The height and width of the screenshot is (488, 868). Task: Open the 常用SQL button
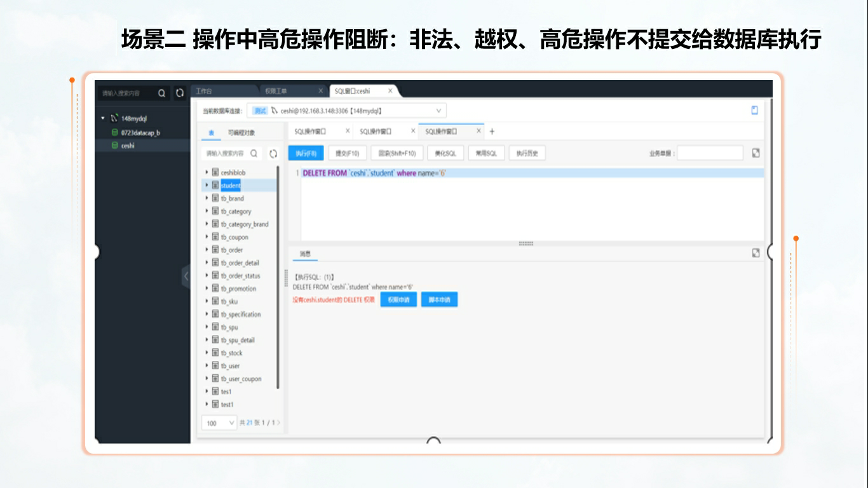486,153
